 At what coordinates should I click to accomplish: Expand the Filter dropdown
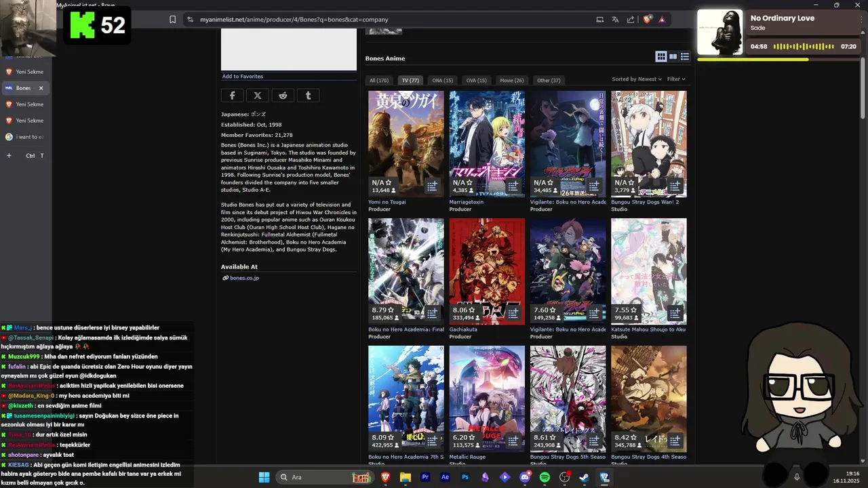pyautogui.click(x=676, y=79)
